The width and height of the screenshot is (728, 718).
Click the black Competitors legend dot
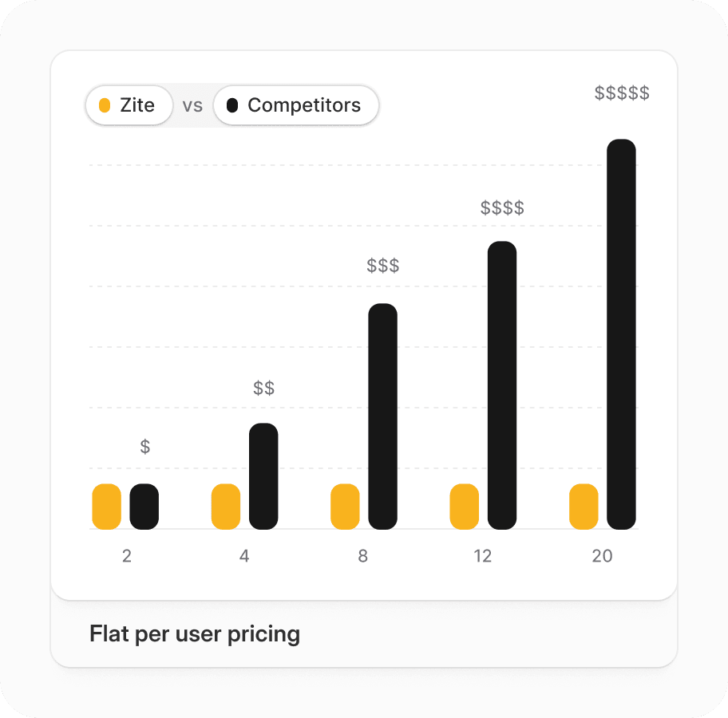[232, 105]
